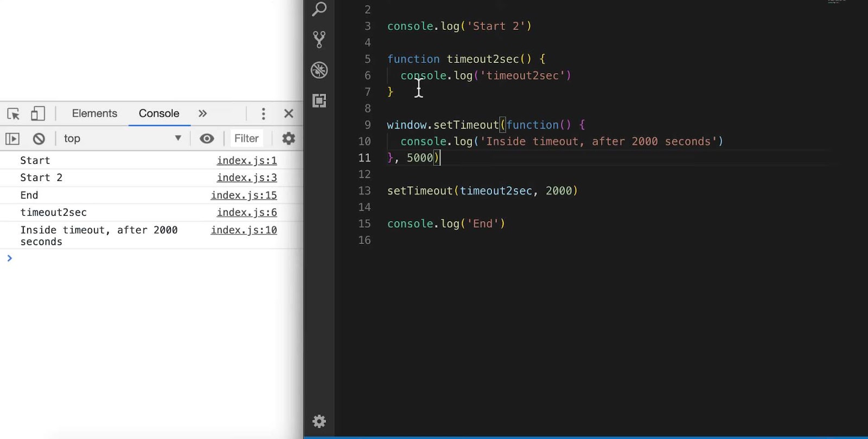Viewport: 868px width, 439px height.
Task: Open the index.js:3 source link
Action: pyautogui.click(x=247, y=178)
